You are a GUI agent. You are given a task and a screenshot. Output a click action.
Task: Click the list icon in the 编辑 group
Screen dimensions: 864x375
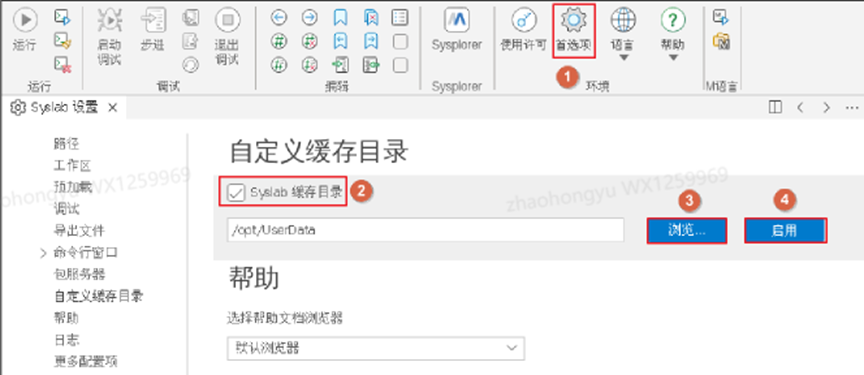400,18
